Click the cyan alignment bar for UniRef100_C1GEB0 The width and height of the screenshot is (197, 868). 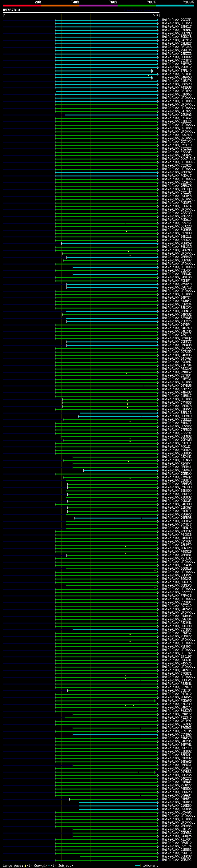(119, 806)
